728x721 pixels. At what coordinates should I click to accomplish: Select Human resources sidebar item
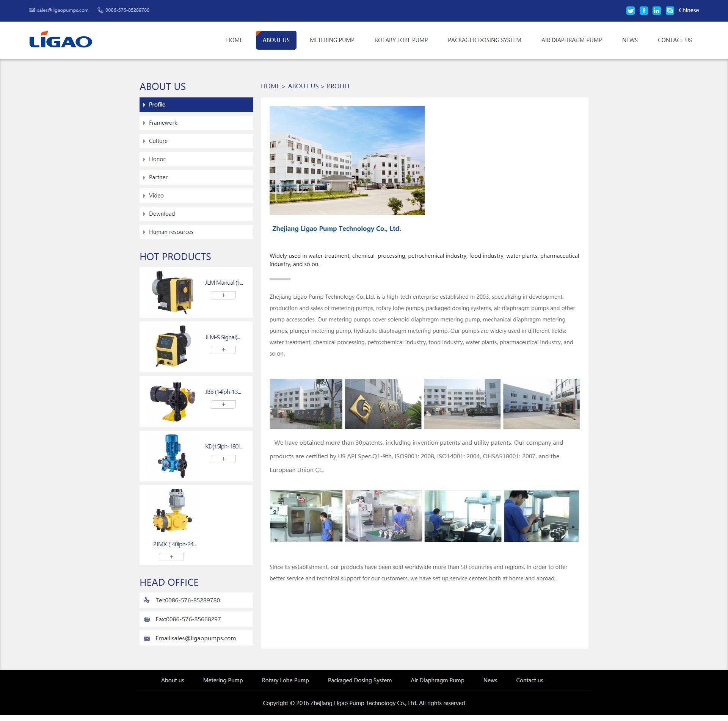click(171, 232)
